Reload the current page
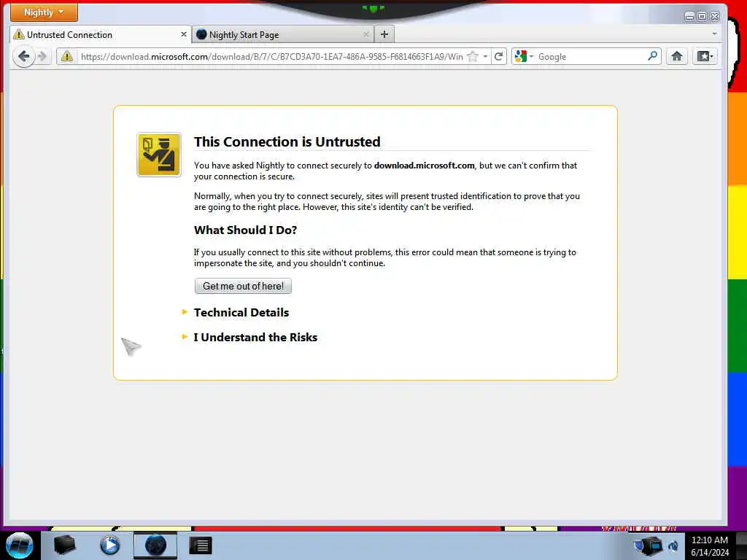The height and width of the screenshot is (560, 747). [x=499, y=57]
